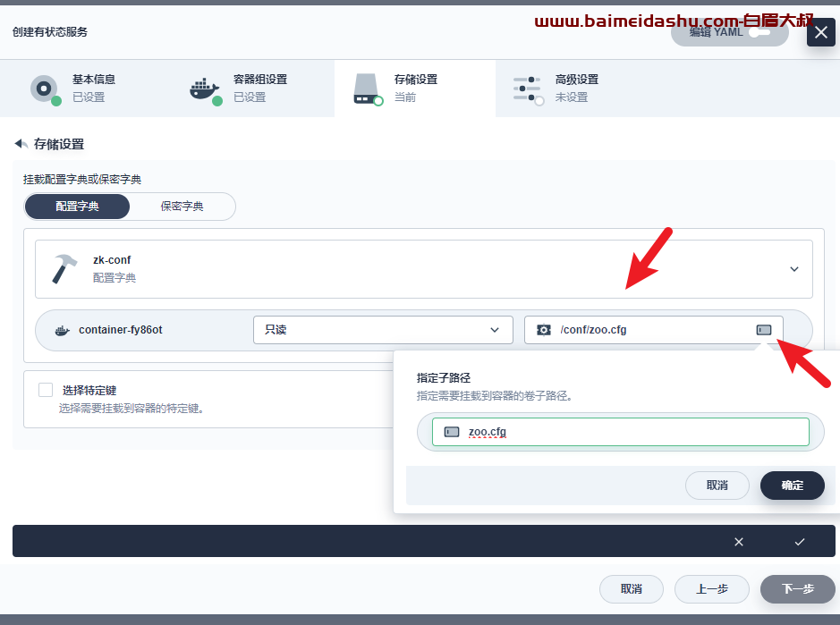Click the 挂载配置字典或保密字典 label
The image size is (840, 625).
[x=82, y=180]
